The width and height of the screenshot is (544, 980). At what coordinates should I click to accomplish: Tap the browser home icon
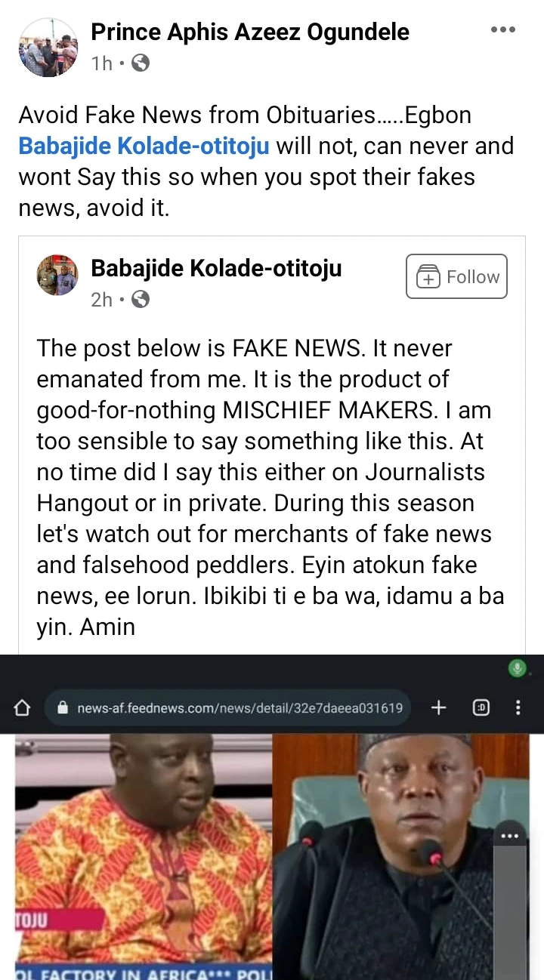[23, 708]
